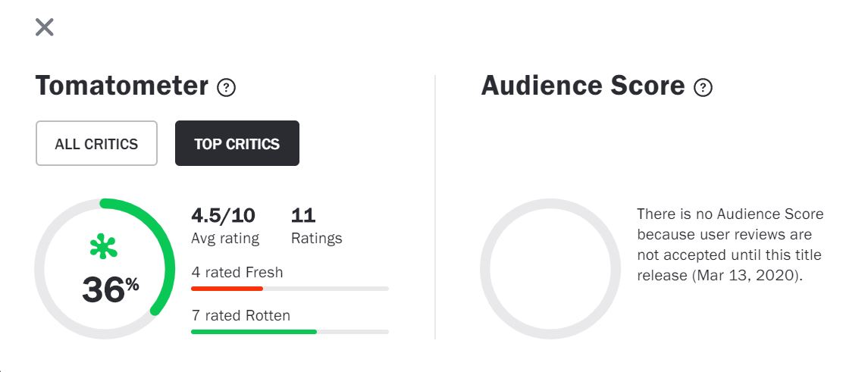Switch to the All Critics tab
Viewport: 868px width, 372px height.
96,143
